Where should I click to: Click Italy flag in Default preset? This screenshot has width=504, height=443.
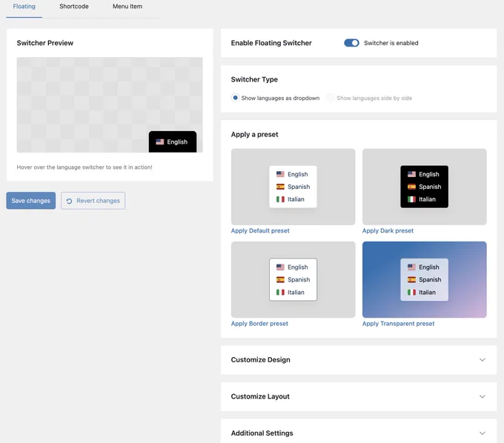pyautogui.click(x=280, y=199)
